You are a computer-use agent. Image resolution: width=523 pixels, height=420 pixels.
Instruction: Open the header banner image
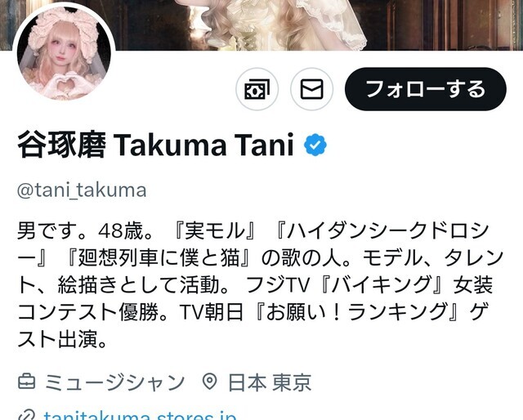pyautogui.click(x=261, y=25)
